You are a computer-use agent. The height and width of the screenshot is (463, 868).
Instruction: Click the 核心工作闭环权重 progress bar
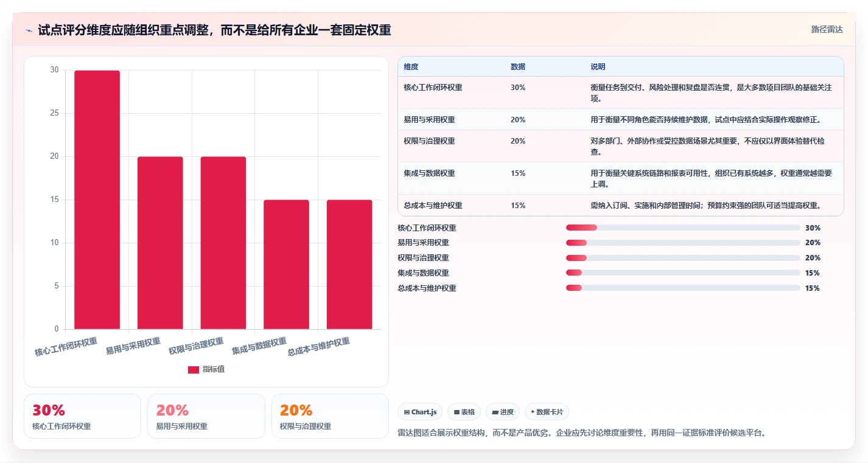[x=683, y=228]
